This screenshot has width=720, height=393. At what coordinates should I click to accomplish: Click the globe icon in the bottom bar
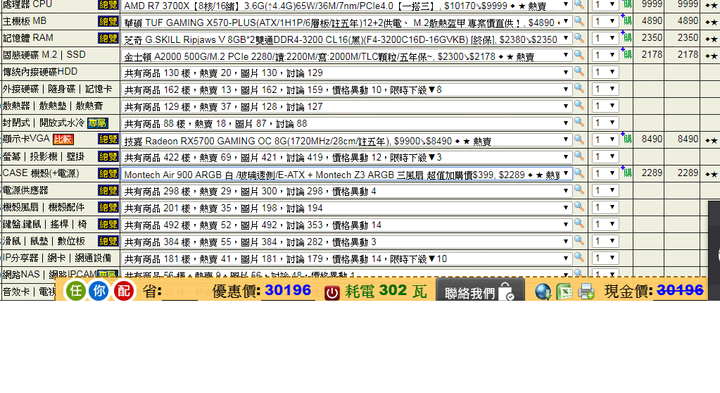[543, 292]
